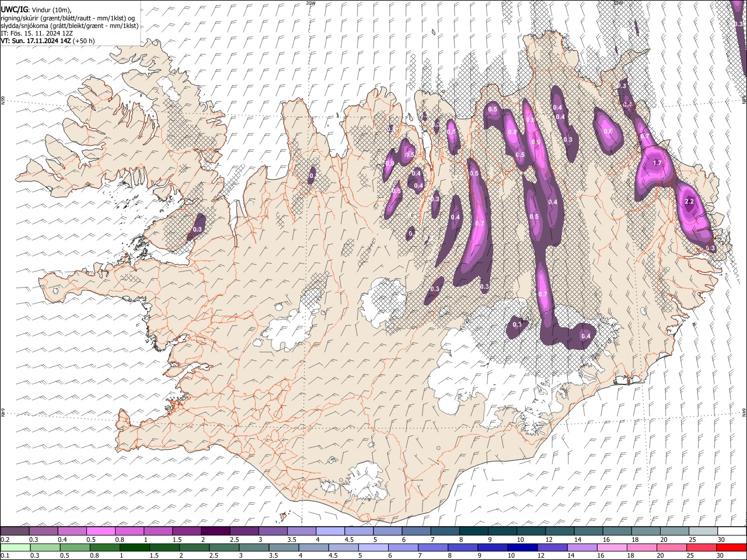Click the white swatch labeled 30 in upper legend

(732, 531)
